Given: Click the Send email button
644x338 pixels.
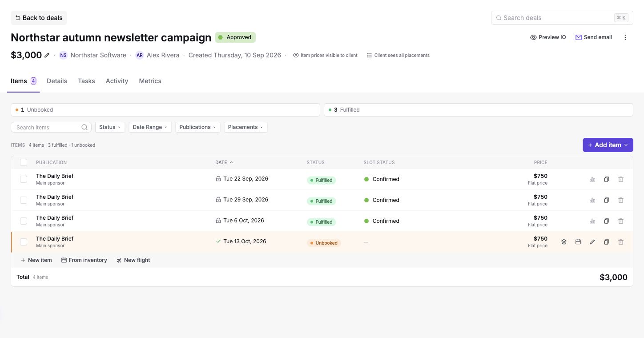Looking at the screenshot, I should coord(594,37).
